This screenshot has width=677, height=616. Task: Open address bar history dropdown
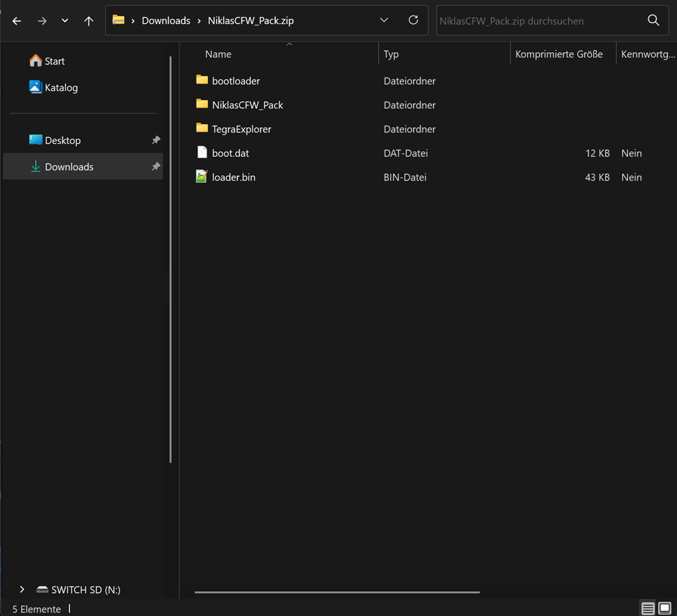[x=384, y=20]
